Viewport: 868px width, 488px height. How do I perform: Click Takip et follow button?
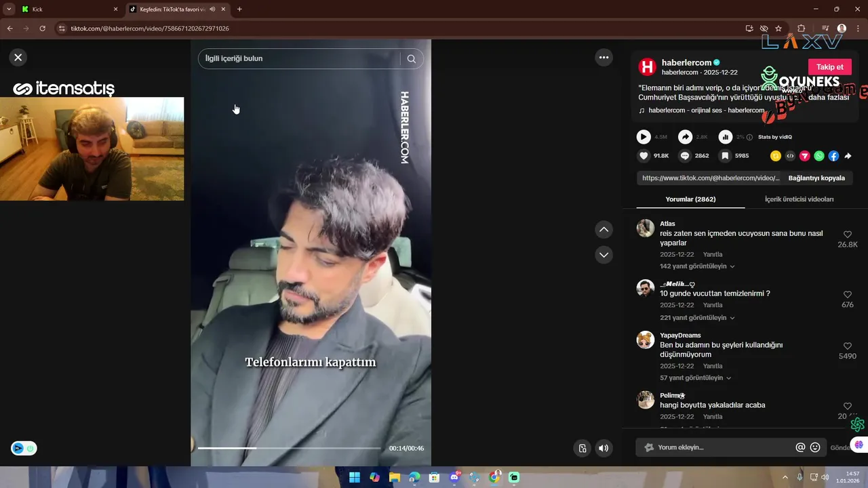pos(829,67)
